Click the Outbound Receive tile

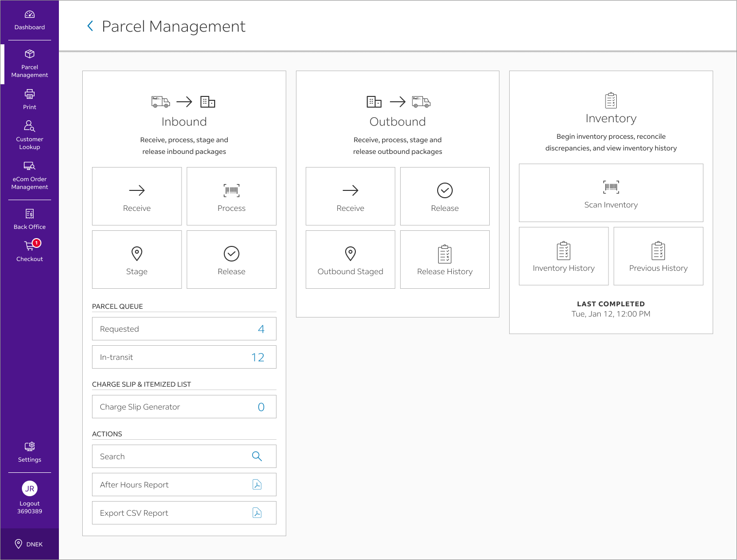[x=350, y=196]
